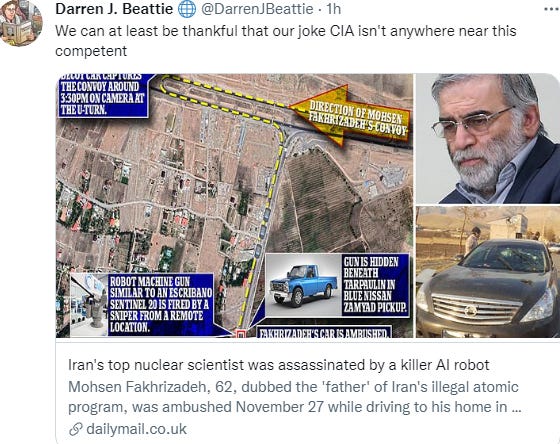
Task: Click the portrait photo of Mohsen Fakhrizadeh
Action: coord(488,139)
